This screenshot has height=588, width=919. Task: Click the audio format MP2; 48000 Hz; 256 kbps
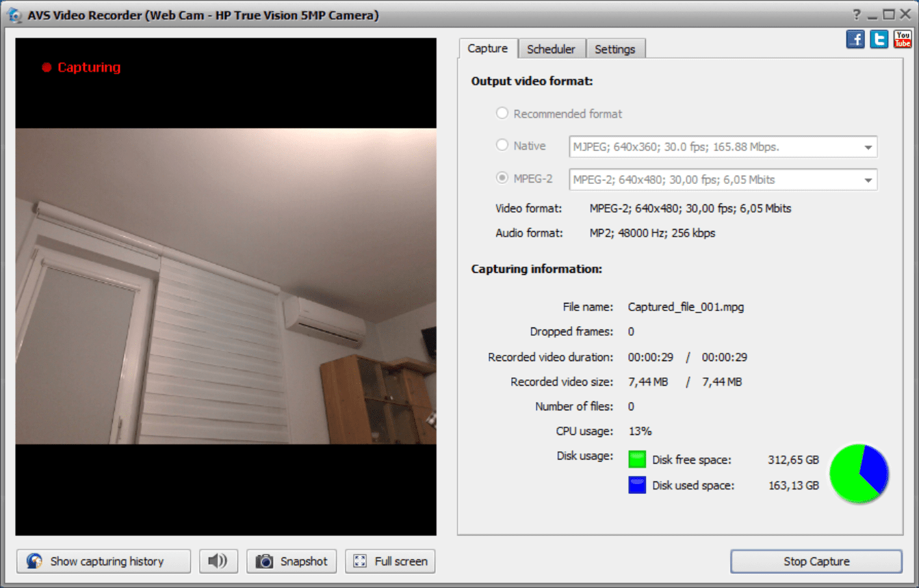[652, 233]
